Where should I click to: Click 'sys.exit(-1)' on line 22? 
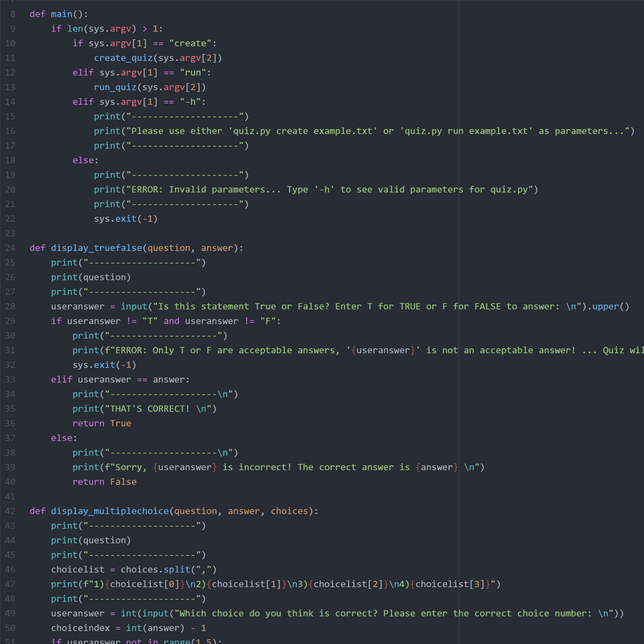[x=126, y=219]
